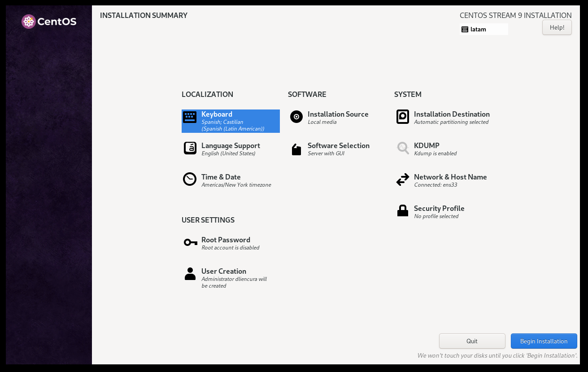Click 'Root account is disabled' text
588x372 pixels.
(x=231, y=248)
